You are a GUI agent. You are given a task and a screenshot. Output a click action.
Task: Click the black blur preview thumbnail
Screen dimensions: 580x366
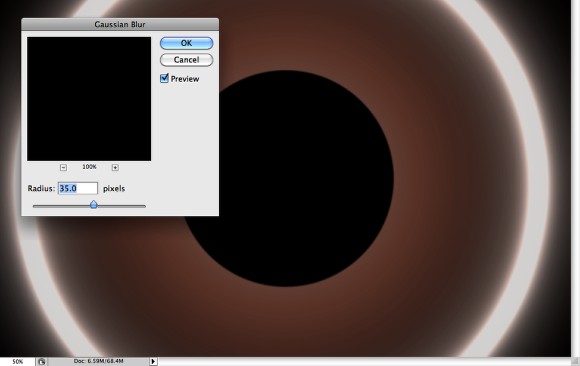pyautogui.click(x=89, y=99)
